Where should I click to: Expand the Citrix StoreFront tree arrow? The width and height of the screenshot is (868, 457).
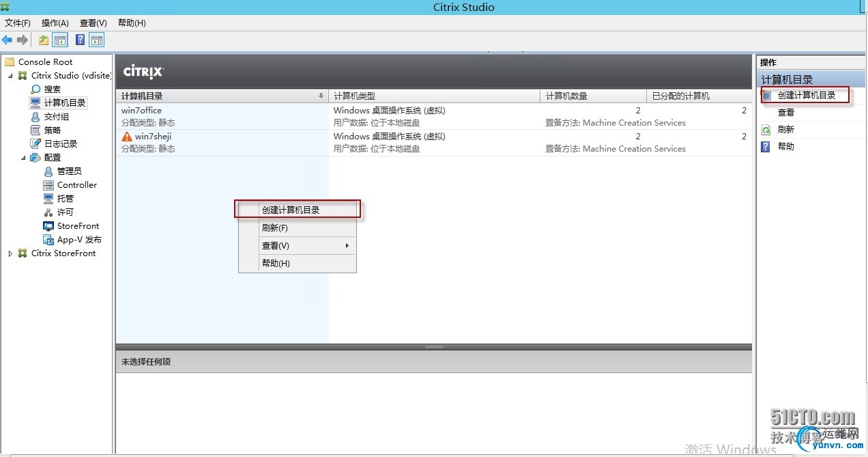(x=10, y=253)
